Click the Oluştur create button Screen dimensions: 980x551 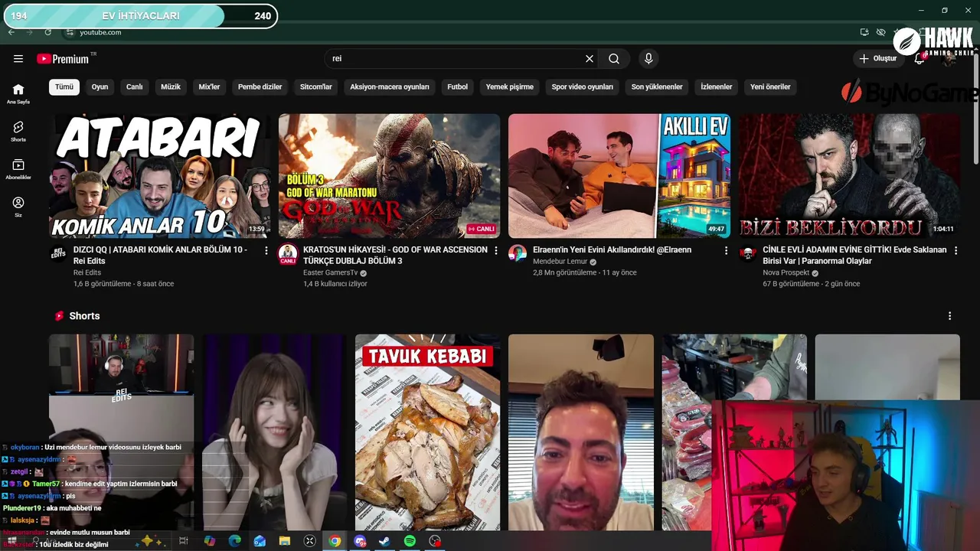pyautogui.click(x=877, y=58)
